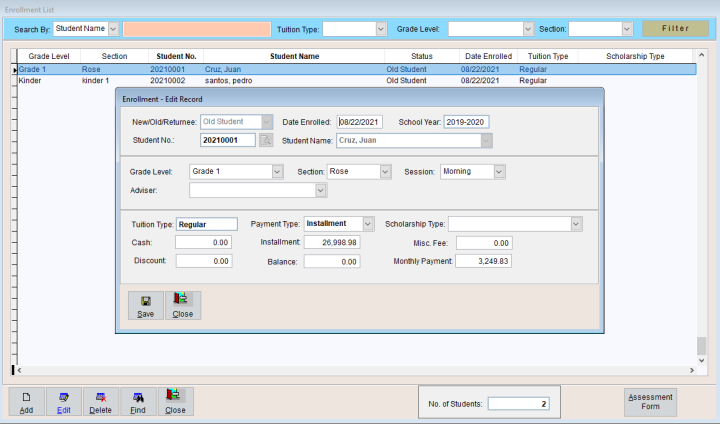Screen dimensions: 720x424
Task: Expand the Session dropdown
Action: (x=499, y=171)
